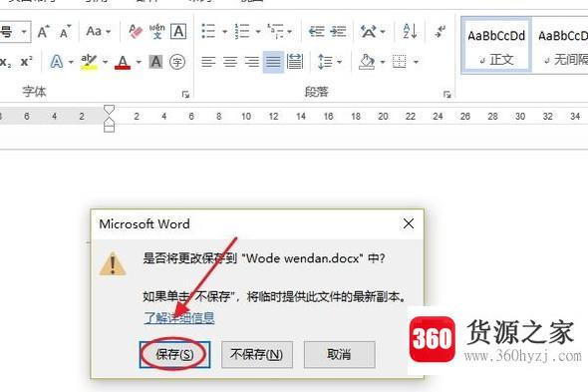Viewport: 588px width, 392px height.
Task: Open the Shading dropdown arrow
Action: 383,62
